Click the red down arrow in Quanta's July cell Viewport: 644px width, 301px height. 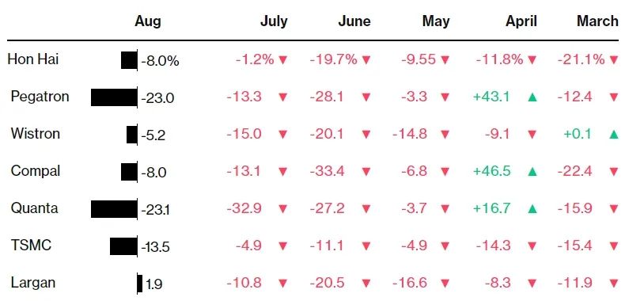point(282,209)
